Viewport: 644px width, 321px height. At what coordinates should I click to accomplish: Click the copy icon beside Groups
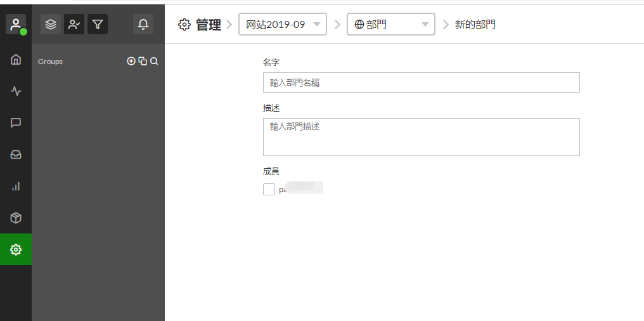click(143, 61)
